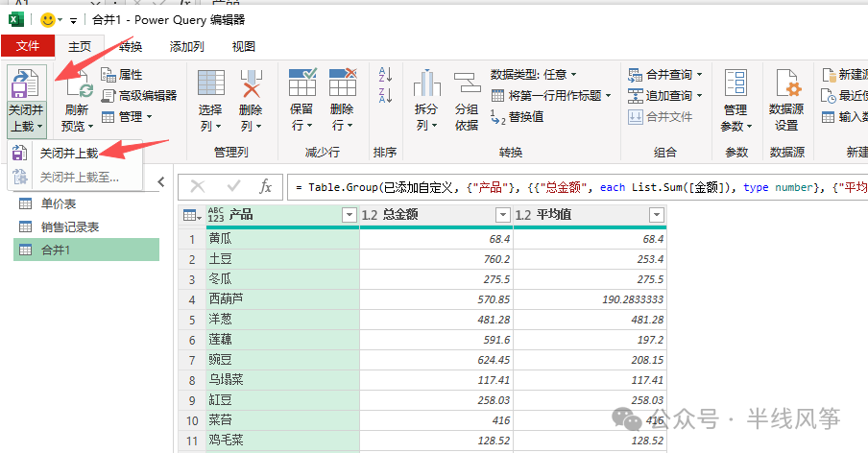Confirm the formula with the checkmark icon

point(233,186)
